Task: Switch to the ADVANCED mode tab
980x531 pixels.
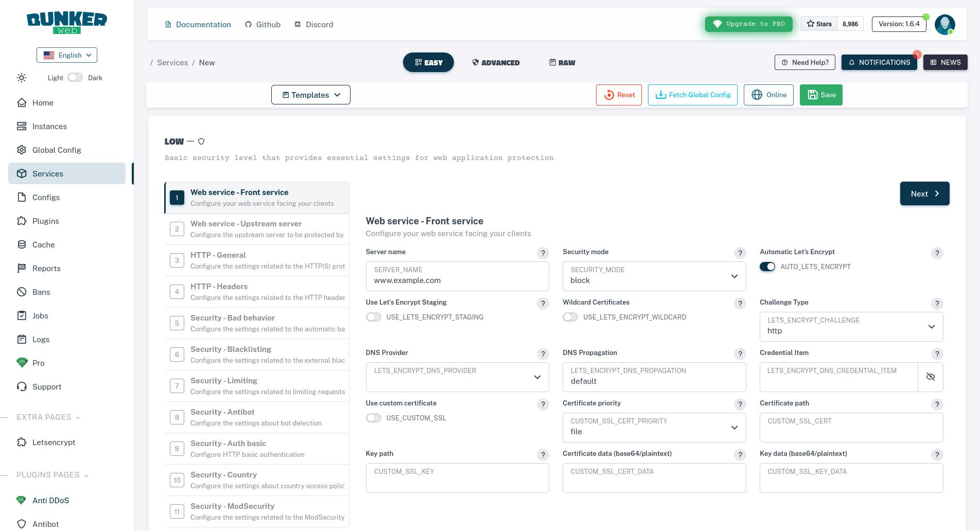Action: pyautogui.click(x=496, y=62)
